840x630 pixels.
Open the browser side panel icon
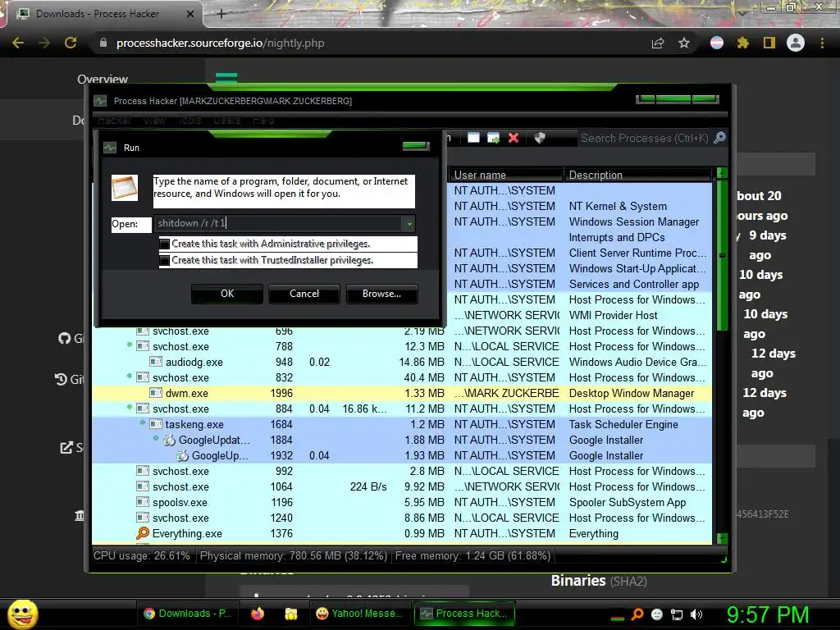[769, 43]
